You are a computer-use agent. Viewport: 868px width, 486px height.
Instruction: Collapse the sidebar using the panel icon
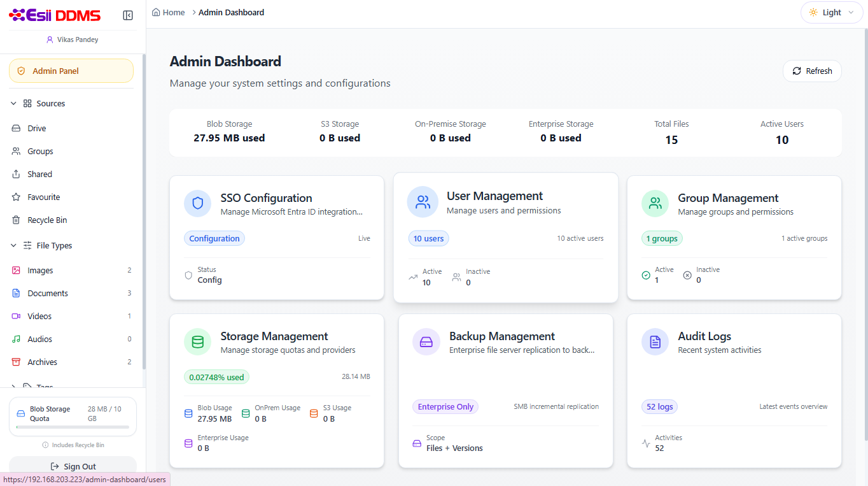[x=128, y=15]
